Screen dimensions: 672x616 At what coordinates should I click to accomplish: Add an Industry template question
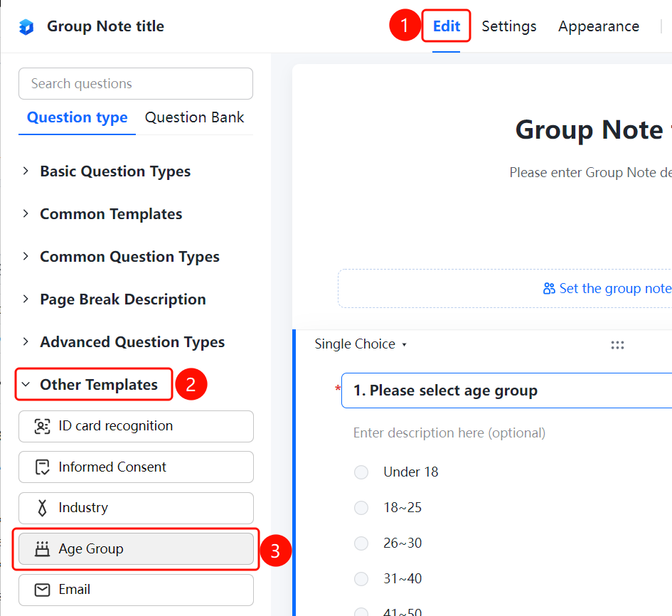(136, 508)
